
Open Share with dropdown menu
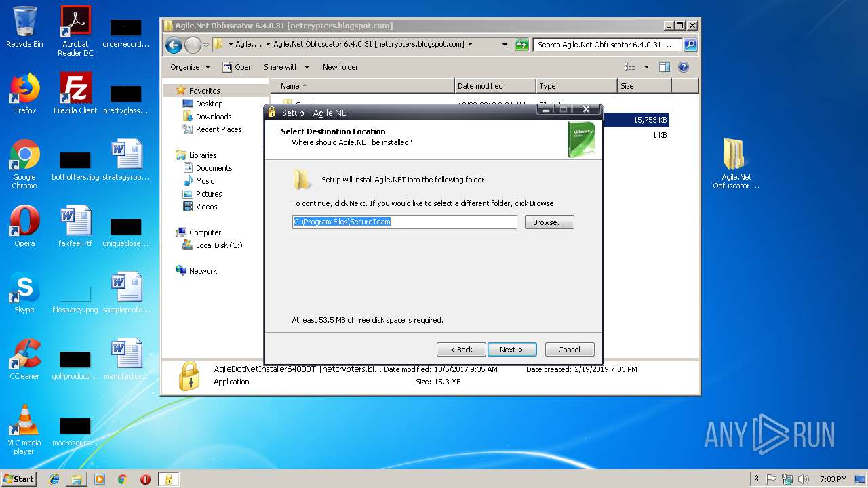point(286,67)
